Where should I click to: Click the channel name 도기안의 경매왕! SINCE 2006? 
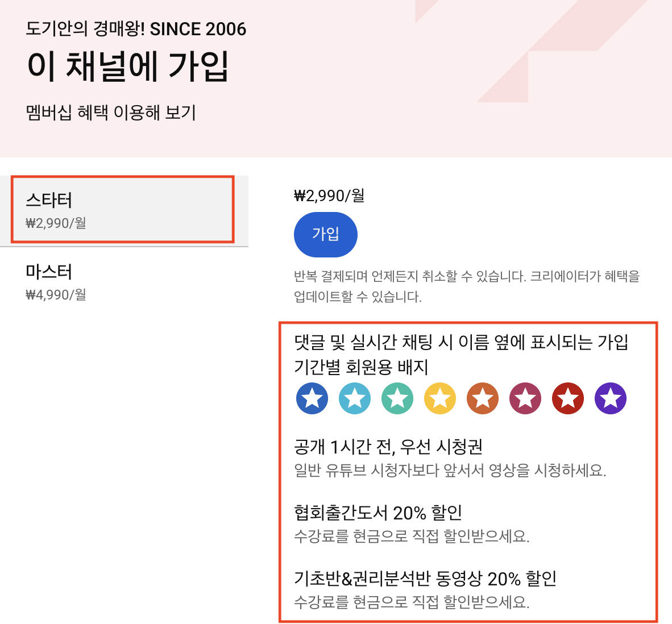click(136, 28)
